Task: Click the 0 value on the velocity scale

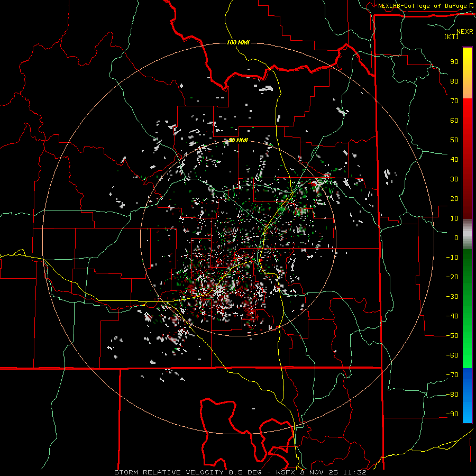Action: (x=456, y=238)
